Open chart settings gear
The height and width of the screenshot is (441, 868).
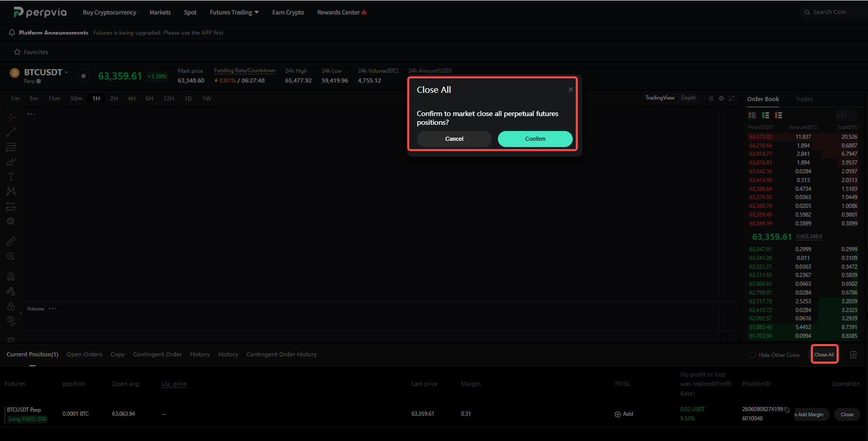721,99
